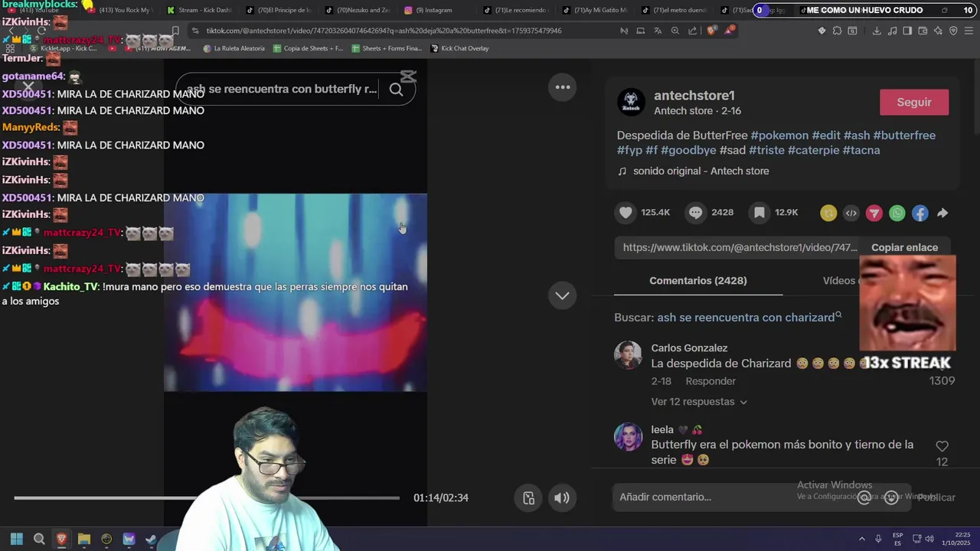Click the TikTok search text field
Viewport: 980px width, 551px height.
282,90
